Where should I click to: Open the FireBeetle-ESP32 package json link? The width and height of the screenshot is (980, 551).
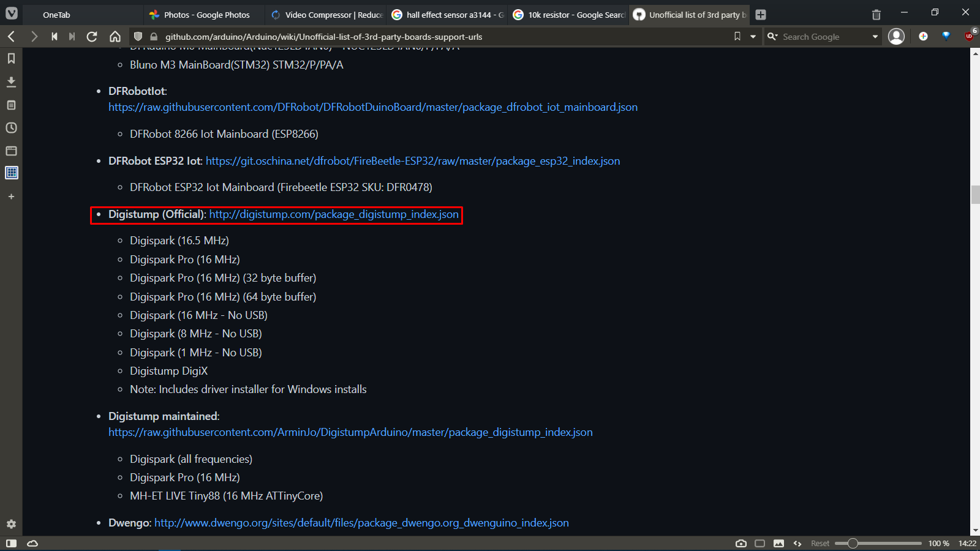pyautogui.click(x=413, y=161)
